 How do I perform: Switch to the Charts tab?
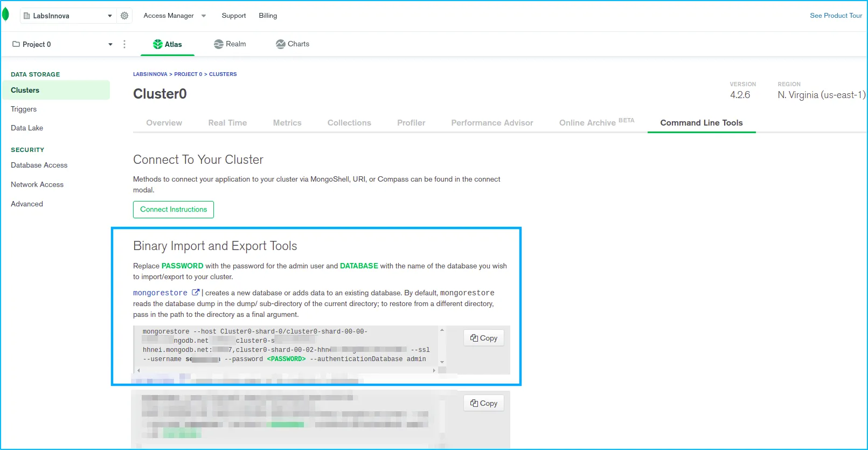pos(293,44)
